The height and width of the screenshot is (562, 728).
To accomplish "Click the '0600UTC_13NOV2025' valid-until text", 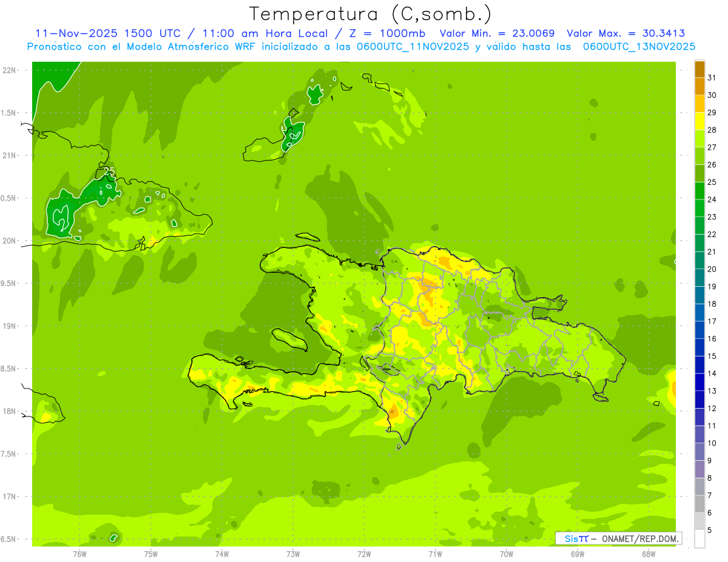I will 639,47.
